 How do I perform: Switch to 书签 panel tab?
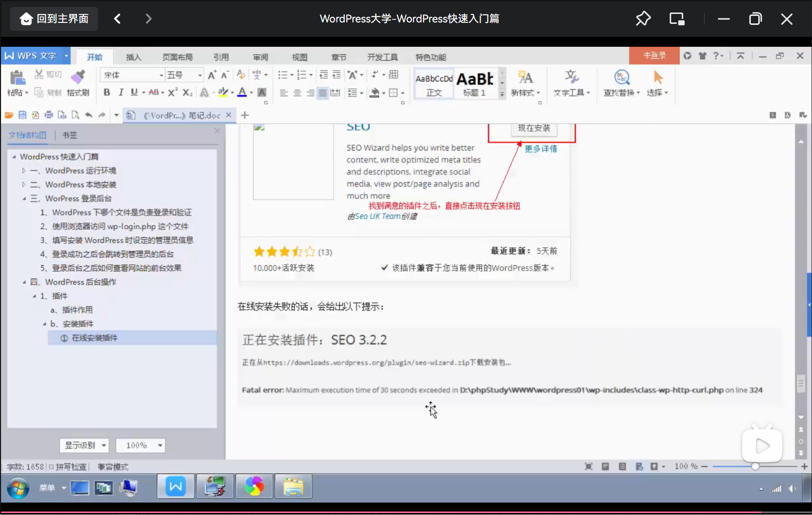[x=70, y=135]
